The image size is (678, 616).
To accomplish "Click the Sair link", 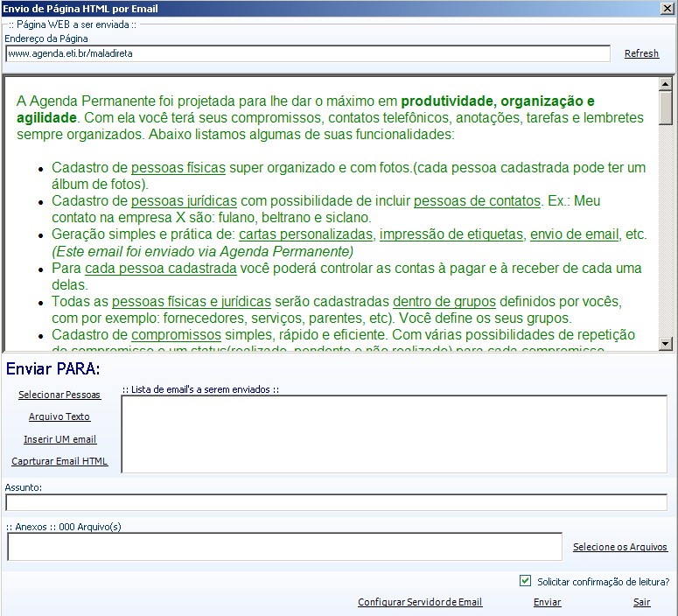I will click(641, 602).
